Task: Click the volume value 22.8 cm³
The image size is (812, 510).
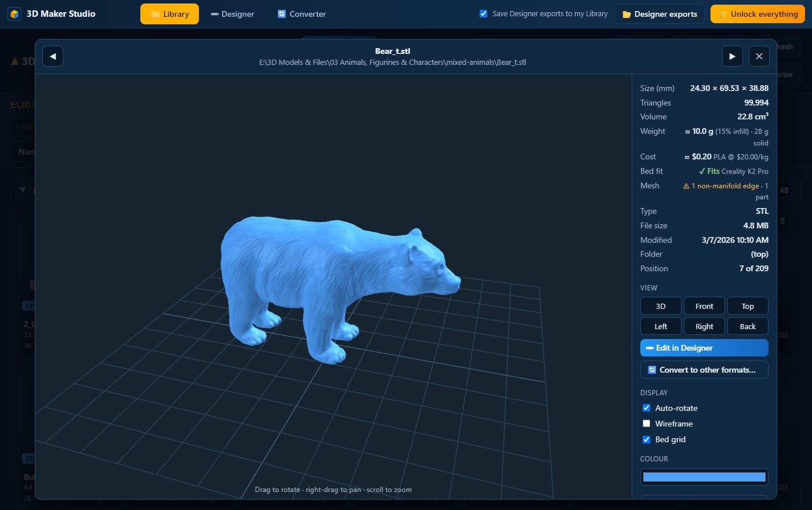Action: click(753, 116)
